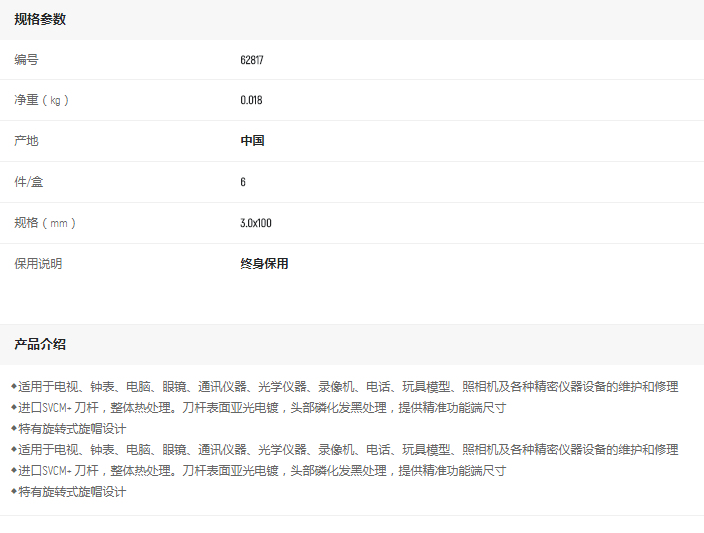Click the last 特有旋转式旋帽设计 line
Viewport: 704px width, 533px height.
coord(72,491)
